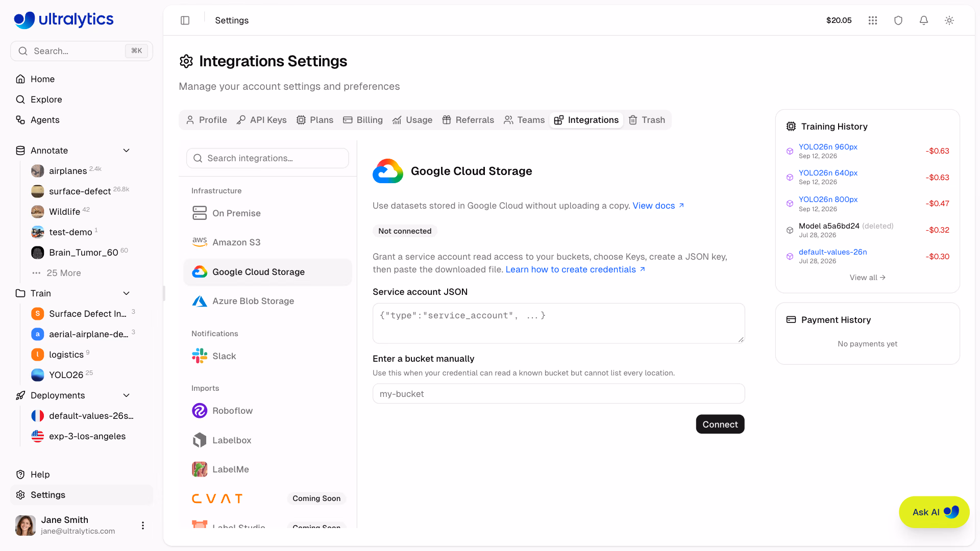
Task: Select the Amazon S3 integration
Action: point(267,242)
